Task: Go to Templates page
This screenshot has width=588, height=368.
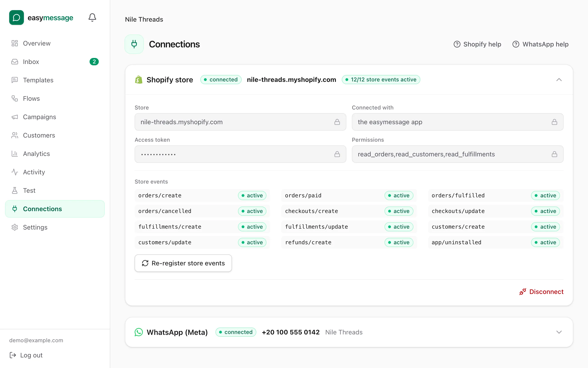Action: (55, 80)
